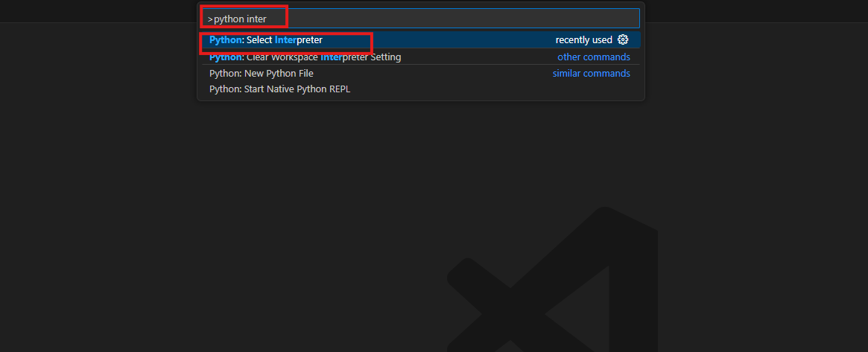The image size is (868, 352).
Task: Launch 'Python: Start Native Python REPL'
Action: (421, 89)
